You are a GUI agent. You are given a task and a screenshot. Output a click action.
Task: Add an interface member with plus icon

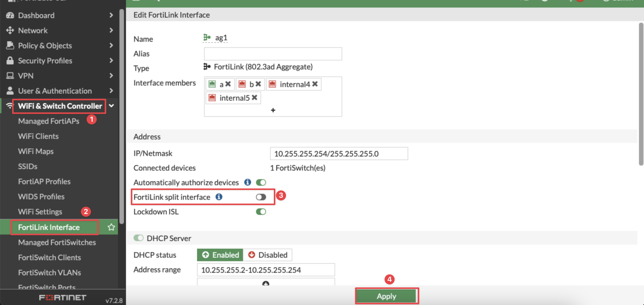click(x=273, y=110)
